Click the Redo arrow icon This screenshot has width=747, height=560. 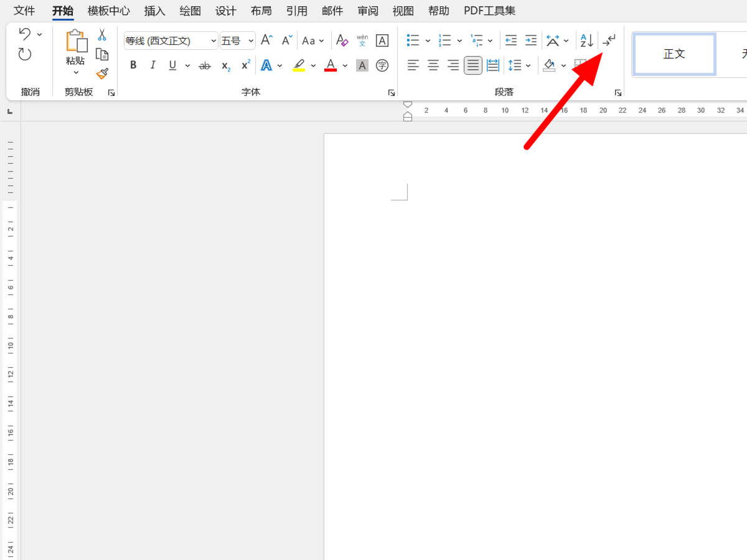[25, 55]
